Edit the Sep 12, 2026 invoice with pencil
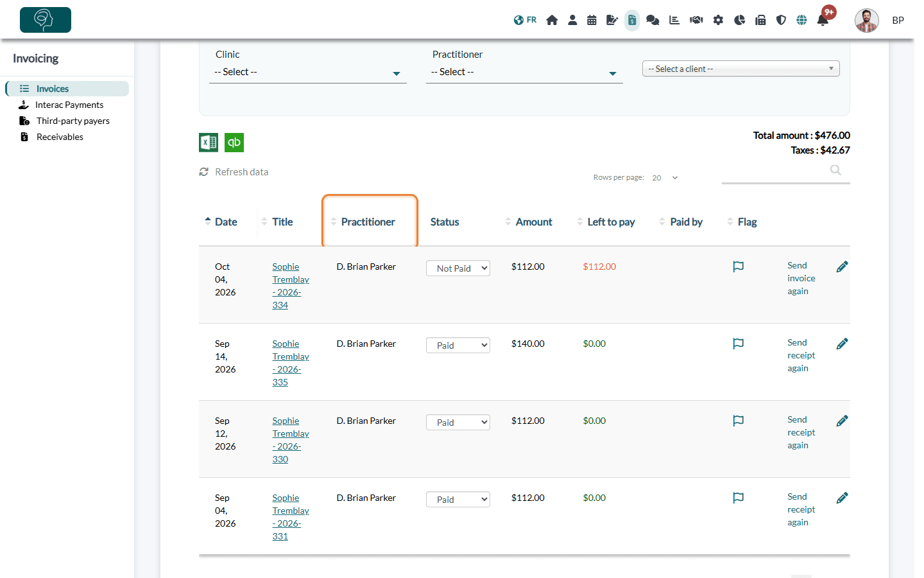 point(843,421)
